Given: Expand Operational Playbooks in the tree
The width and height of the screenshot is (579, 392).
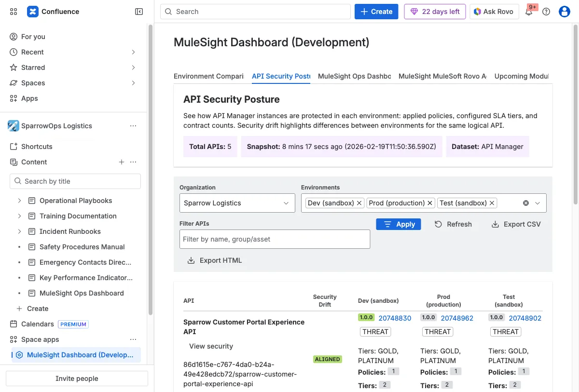Looking at the screenshot, I should click(19, 200).
